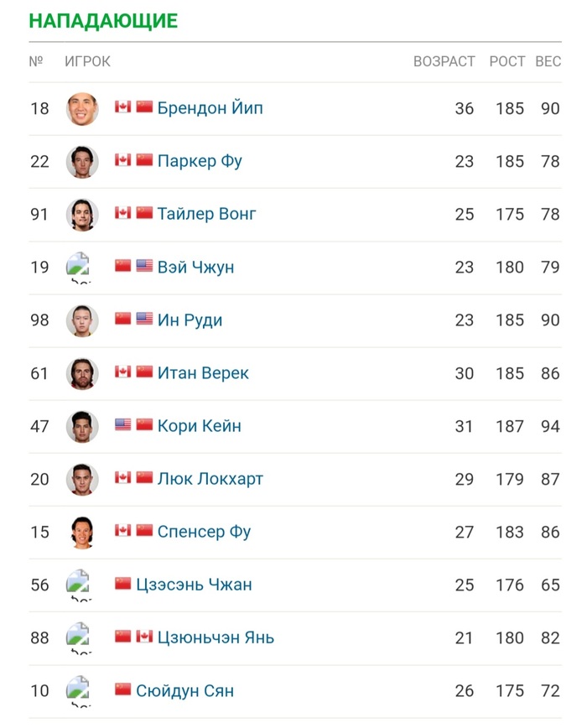This screenshot has height=728, width=587.
Task: Click the Canada flag next to Брендон Йип
Action: (x=122, y=107)
